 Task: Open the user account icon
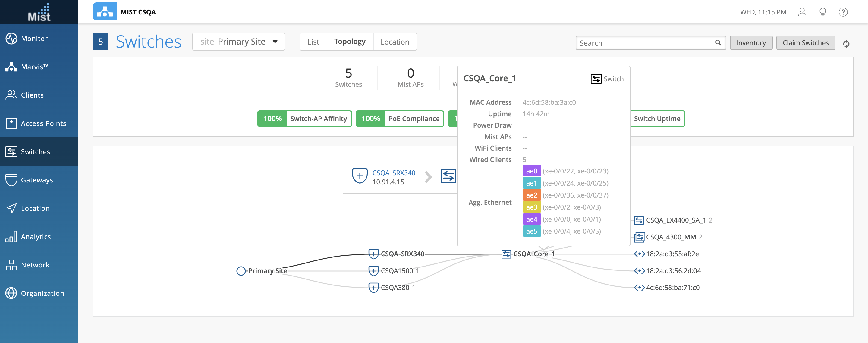(x=802, y=12)
